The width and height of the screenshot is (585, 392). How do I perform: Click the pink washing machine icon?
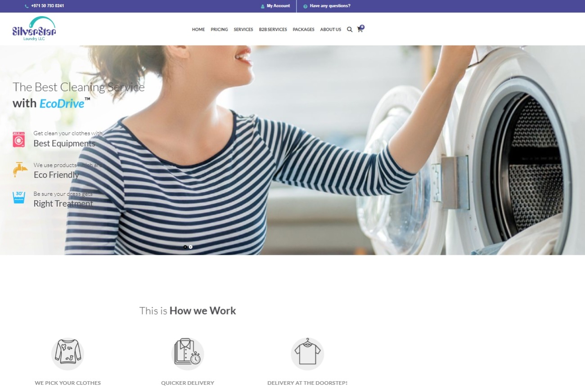click(x=19, y=140)
